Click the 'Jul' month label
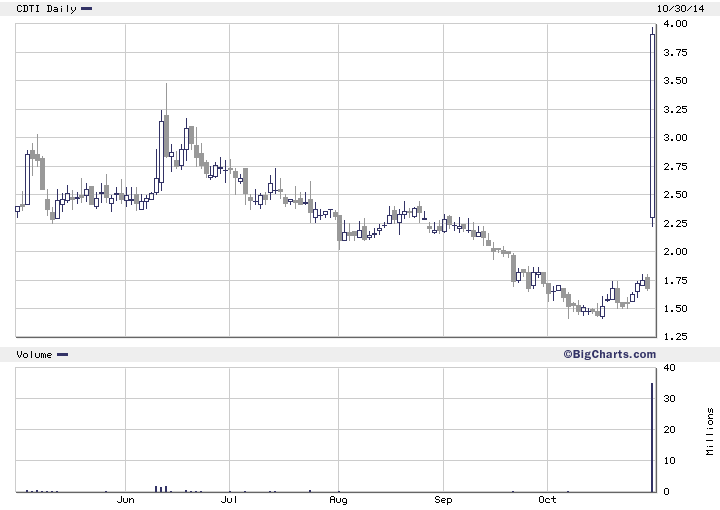This screenshot has height=510, width=720. coord(229,500)
